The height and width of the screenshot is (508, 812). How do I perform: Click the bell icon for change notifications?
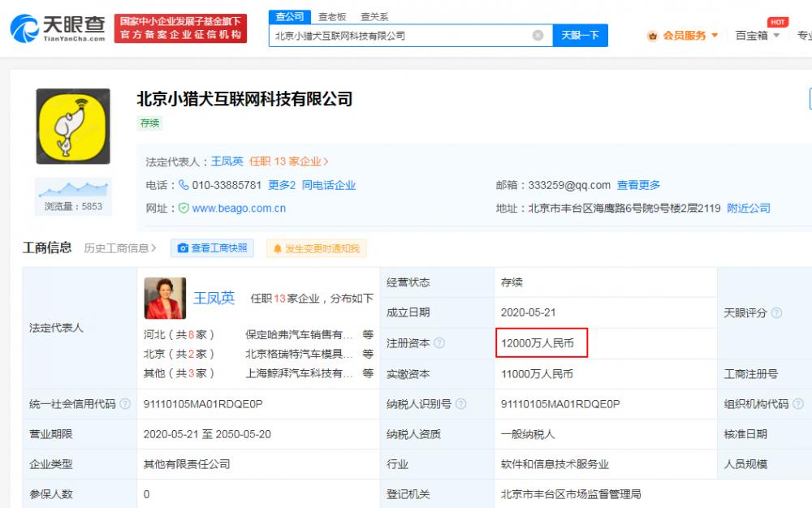point(278,249)
